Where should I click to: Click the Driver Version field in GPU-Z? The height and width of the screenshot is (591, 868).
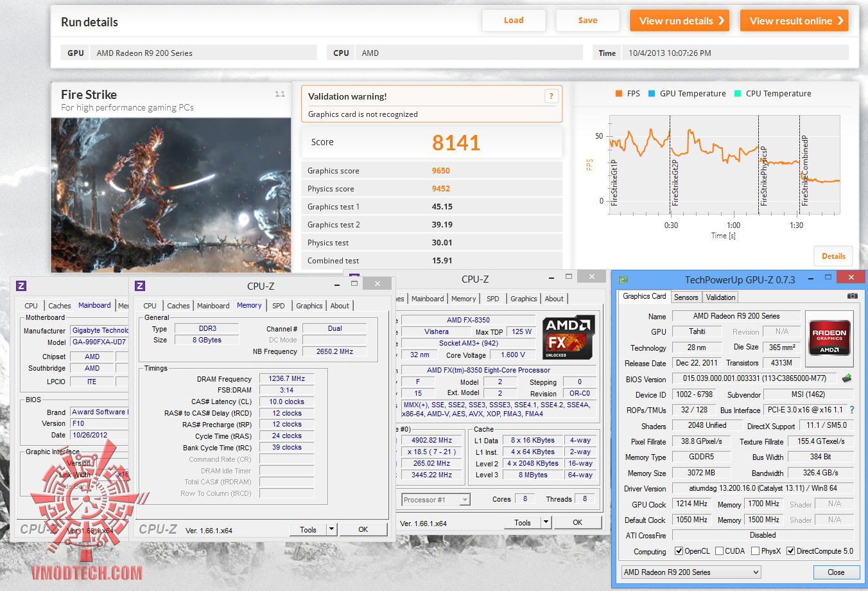tap(763, 489)
